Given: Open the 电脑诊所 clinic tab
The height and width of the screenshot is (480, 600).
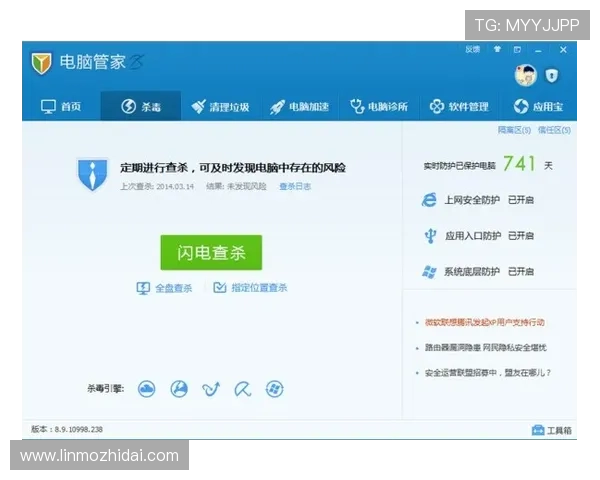Looking at the screenshot, I should [379, 106].
